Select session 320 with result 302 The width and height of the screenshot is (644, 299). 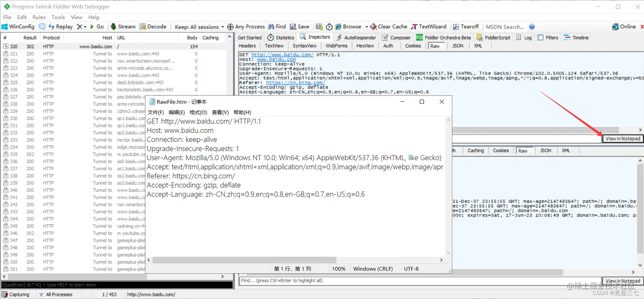point(113,46)
